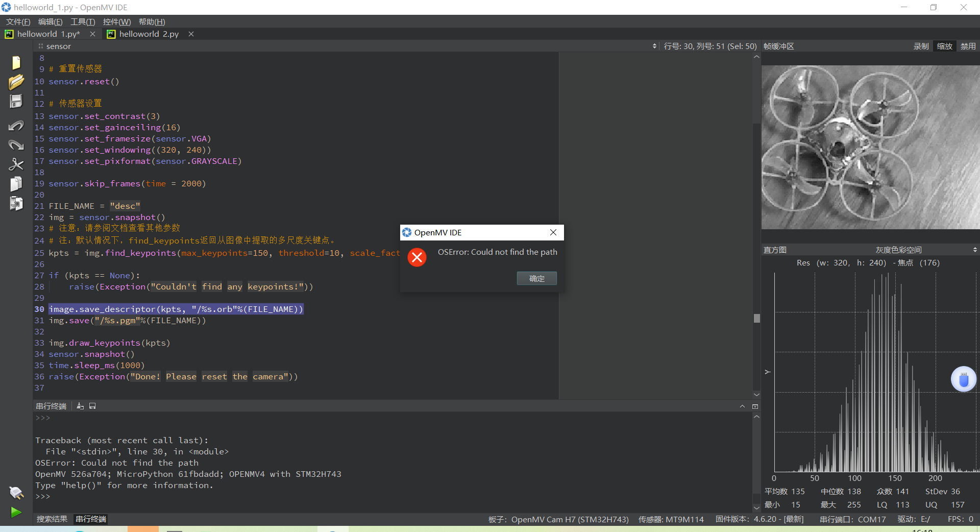The height and width of the screenshot is (532, 980).
Task: Maximize the serial terminal panel
Action: click(x=755, y=406)
